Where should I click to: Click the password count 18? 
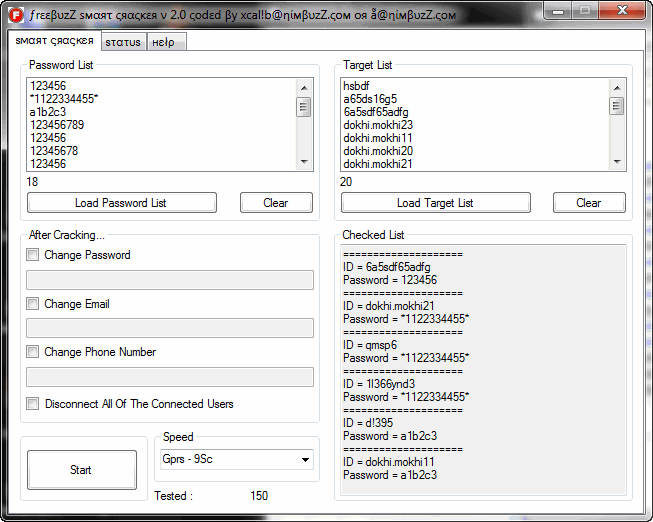tap(32, 182)
